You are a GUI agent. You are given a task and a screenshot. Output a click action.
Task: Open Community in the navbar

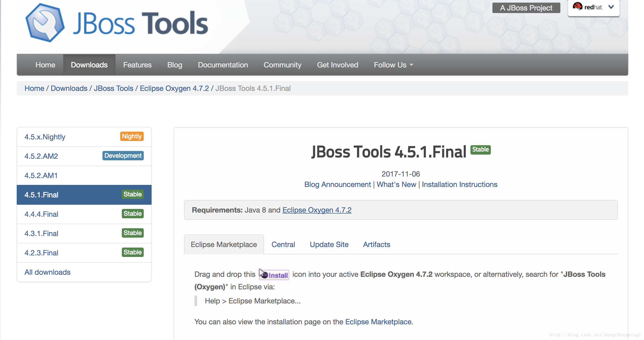(x=282, y=65)
